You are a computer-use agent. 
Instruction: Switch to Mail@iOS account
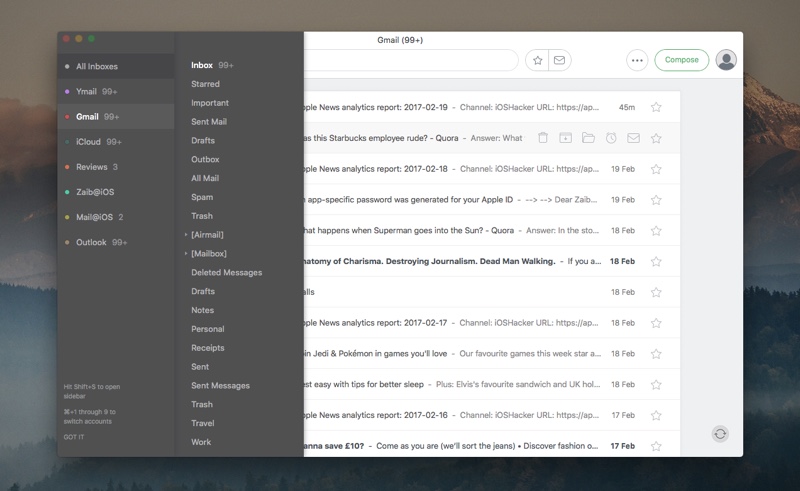pyautogui.click(x=116, y=217)
